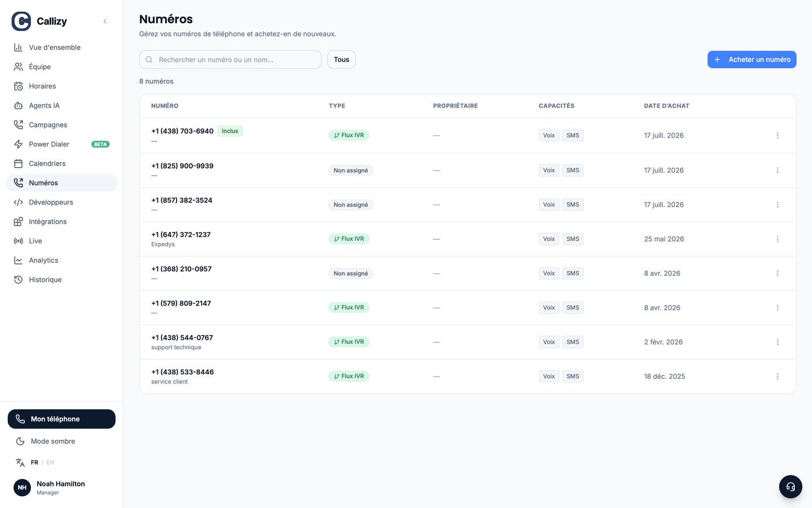Switch the language to EN
Image resolution: width=812 pixels, height=508 pixels.
click(x=50, y=462)
